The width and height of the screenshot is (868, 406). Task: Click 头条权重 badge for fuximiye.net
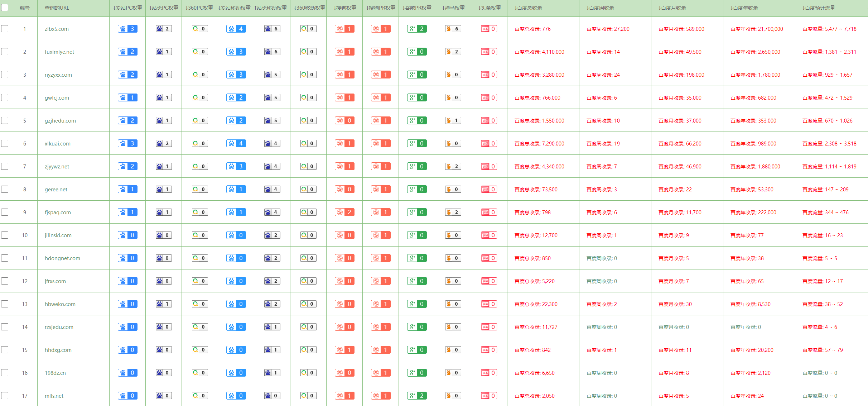coord(489,52)
